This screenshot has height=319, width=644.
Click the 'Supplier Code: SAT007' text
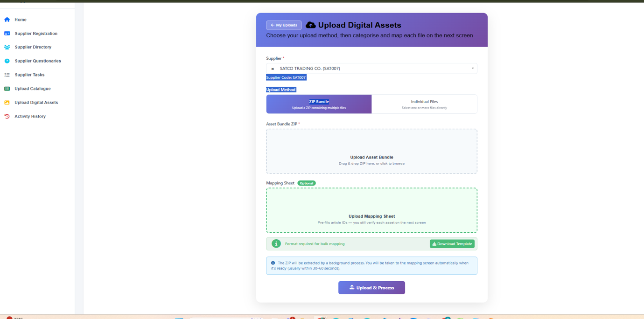286,77
